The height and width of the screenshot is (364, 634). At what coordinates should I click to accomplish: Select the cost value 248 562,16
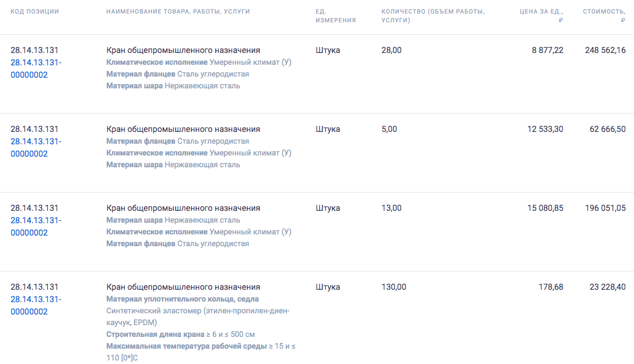605,50
